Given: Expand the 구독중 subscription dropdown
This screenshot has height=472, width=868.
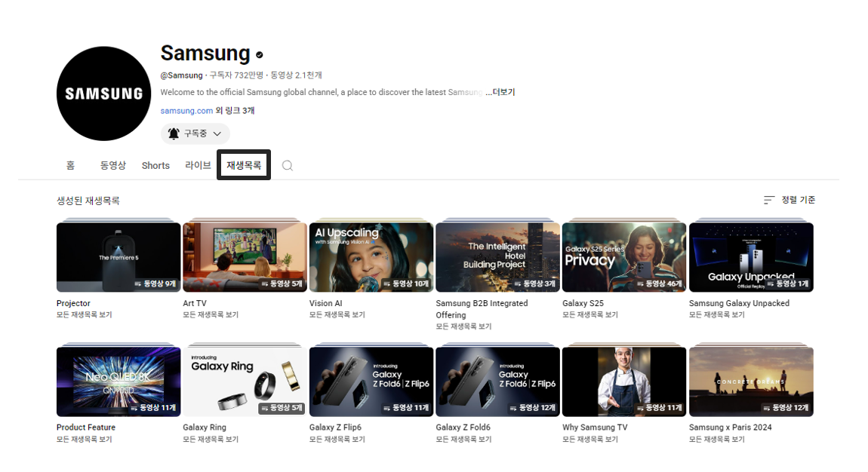Looking at the screenshot, I should pyautogui.click(x=195, y=133).
